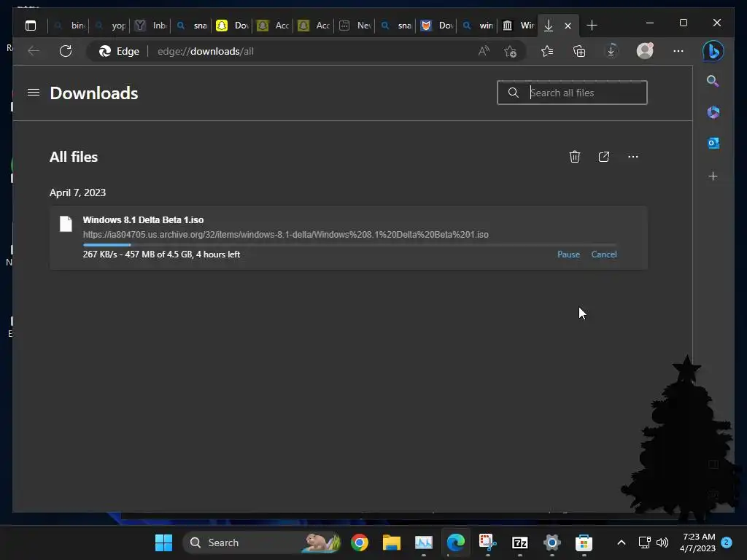Switch to the 'Nev' tab

pos(355,26)
